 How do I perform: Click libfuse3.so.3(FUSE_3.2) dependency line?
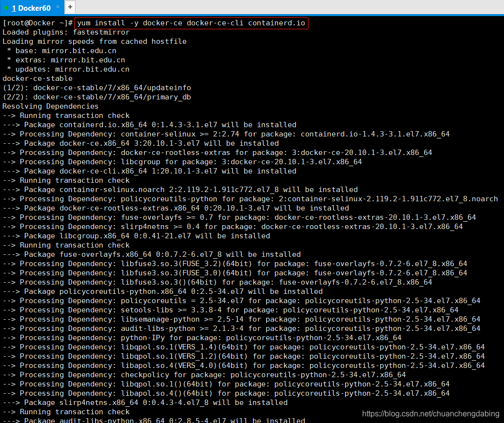235,264
